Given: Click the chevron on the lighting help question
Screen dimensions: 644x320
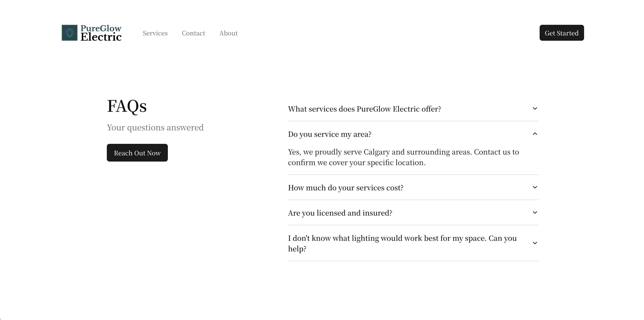Looking at the screenshot, I should click(x=535, y=243).
